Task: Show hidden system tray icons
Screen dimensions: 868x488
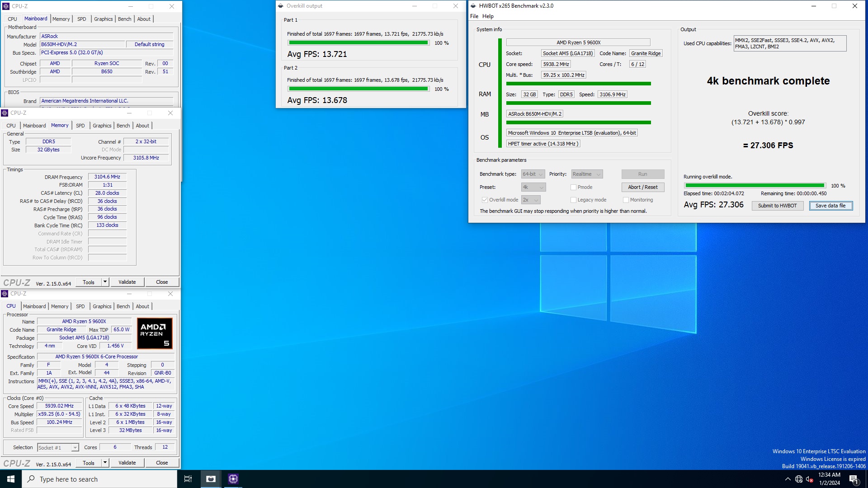Action: (788, 479)
